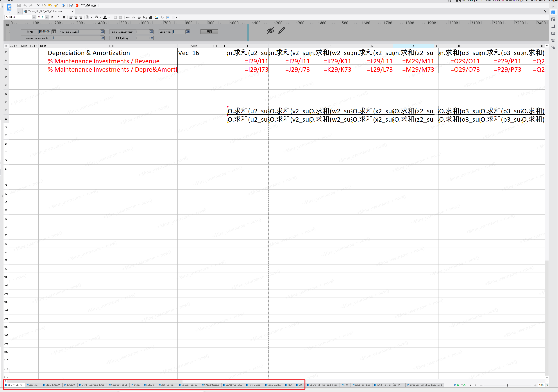Toggle bold formatting
Image resolution: width=558 pixels, height=392 pixels.
(52, 17)
